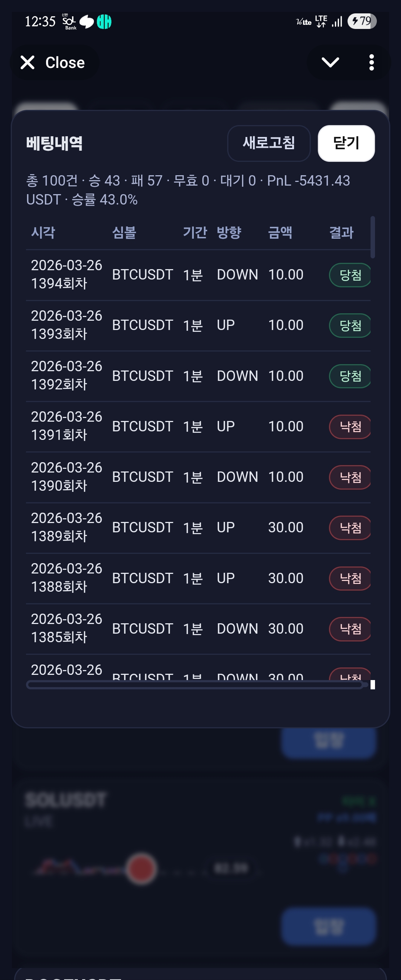
Task: Tap the teal app notification icon
Action: 104,22
